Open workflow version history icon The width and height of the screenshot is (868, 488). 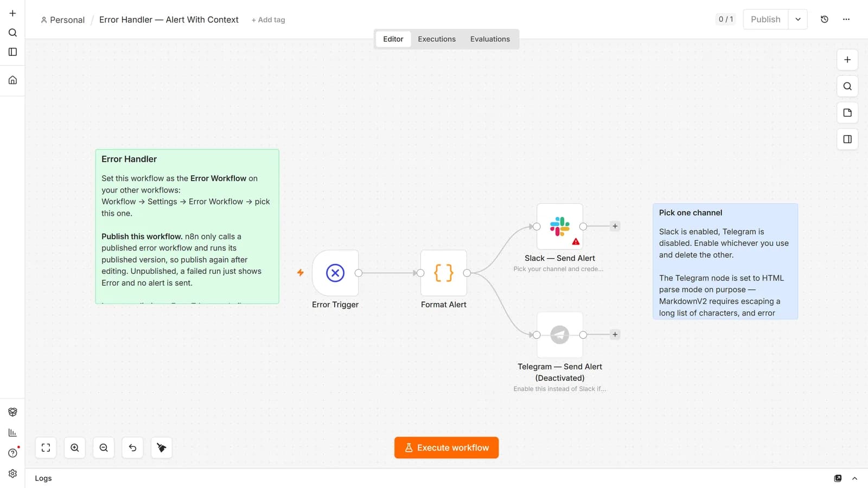(x=825, y=20)
